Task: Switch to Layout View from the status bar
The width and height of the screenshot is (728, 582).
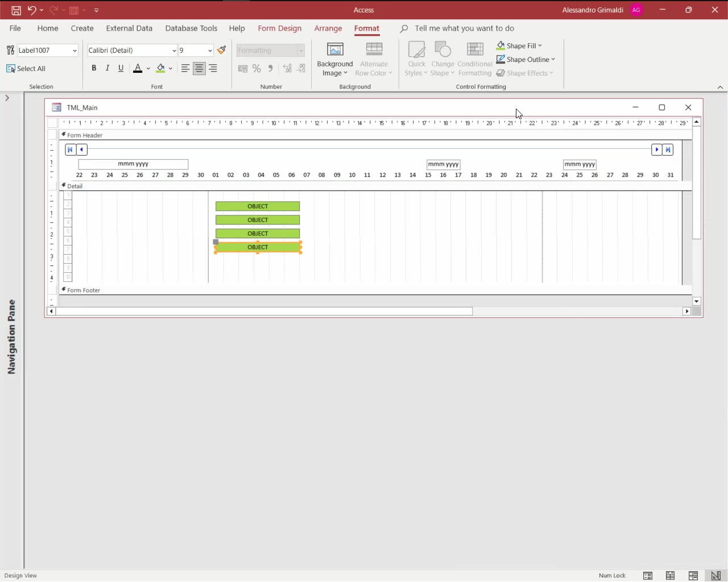Action: click(x=693, y=576)
